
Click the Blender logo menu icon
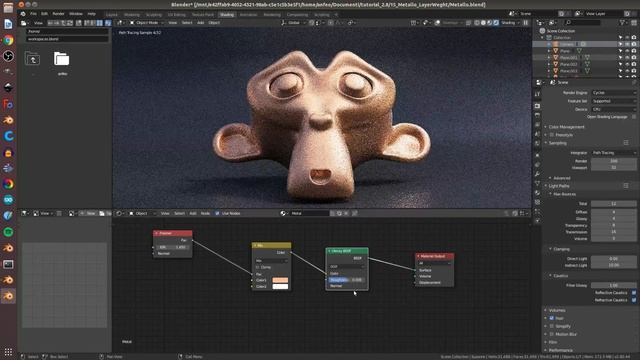pos(23,13)
